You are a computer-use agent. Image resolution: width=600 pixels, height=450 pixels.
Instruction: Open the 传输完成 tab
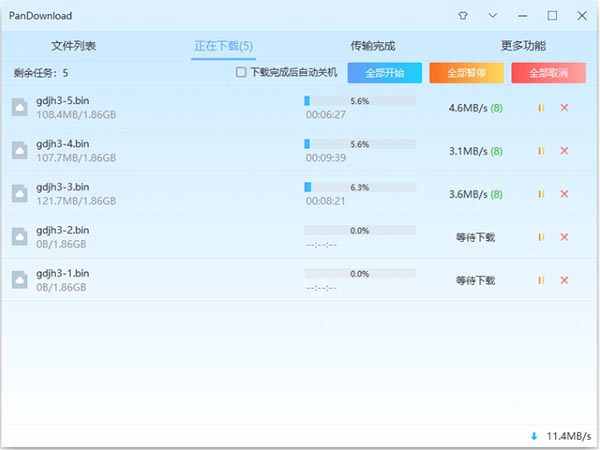[x=373, y=46]
